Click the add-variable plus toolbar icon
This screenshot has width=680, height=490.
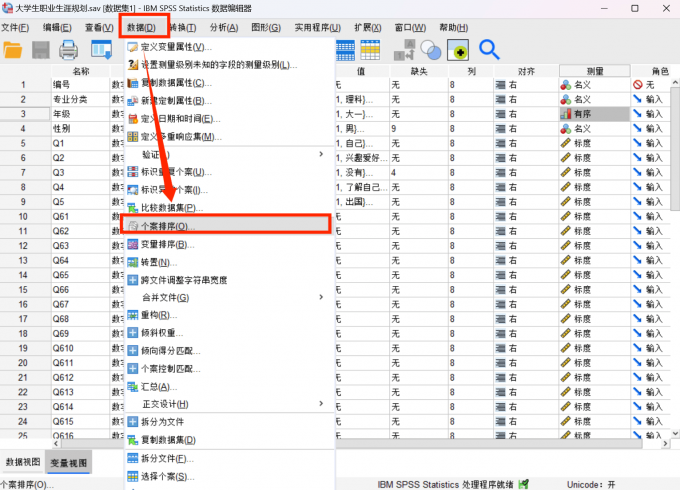click(x=458, y=50)
